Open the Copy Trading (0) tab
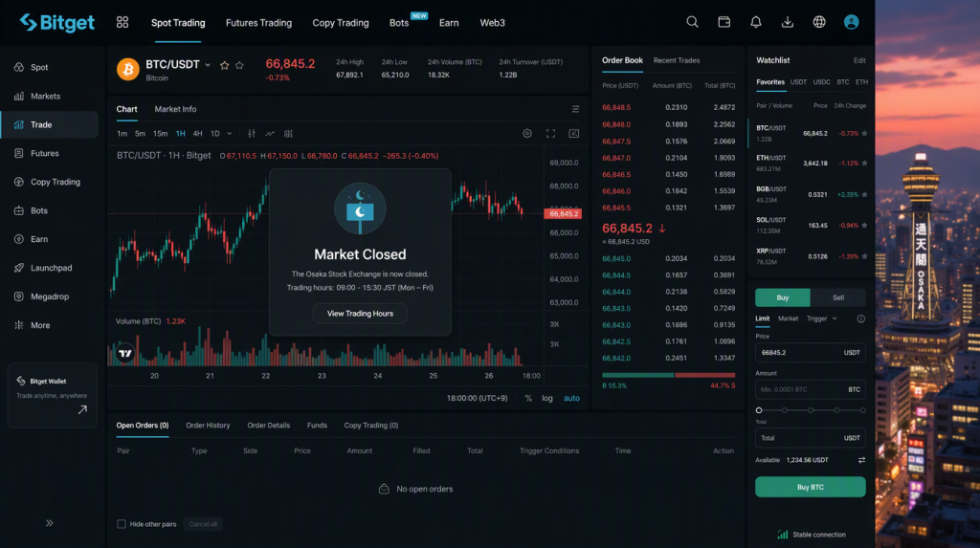The width and height of the screenshot is (980, 548). [370, 426]
